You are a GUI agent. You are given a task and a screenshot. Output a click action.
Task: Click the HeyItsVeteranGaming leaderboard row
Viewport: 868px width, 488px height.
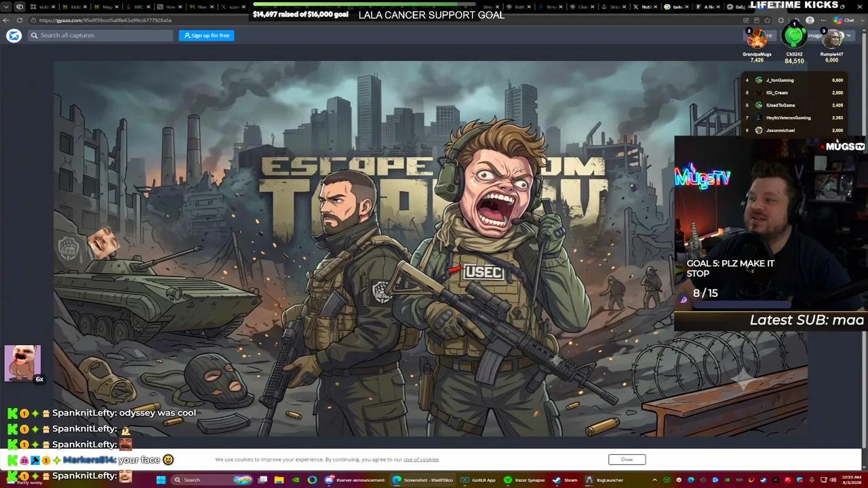(793, 118)
